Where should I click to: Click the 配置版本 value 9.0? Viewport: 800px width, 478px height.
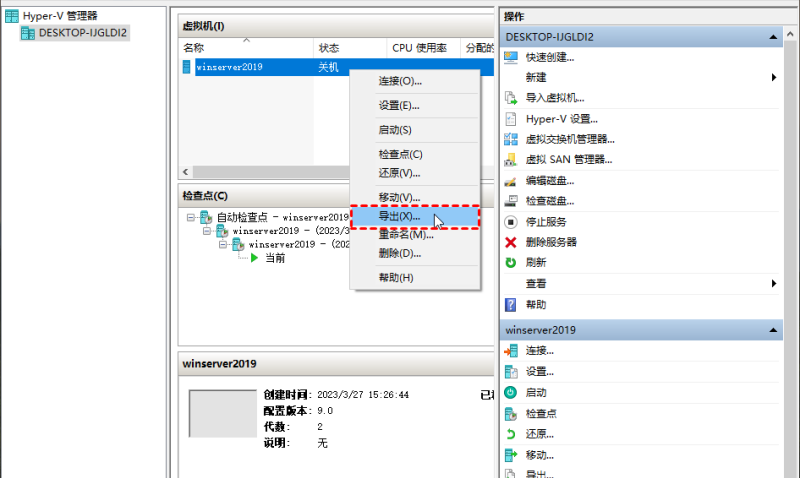[x=325, y=411]
